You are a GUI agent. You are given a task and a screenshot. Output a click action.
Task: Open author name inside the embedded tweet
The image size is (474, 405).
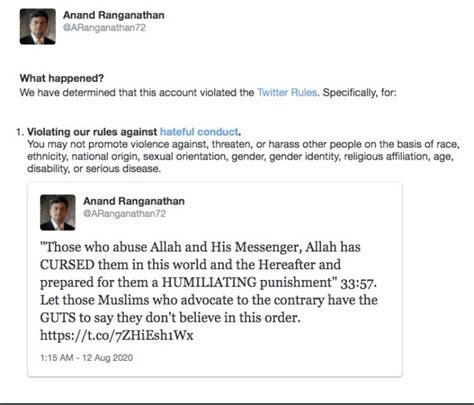(x=134, y=201)
